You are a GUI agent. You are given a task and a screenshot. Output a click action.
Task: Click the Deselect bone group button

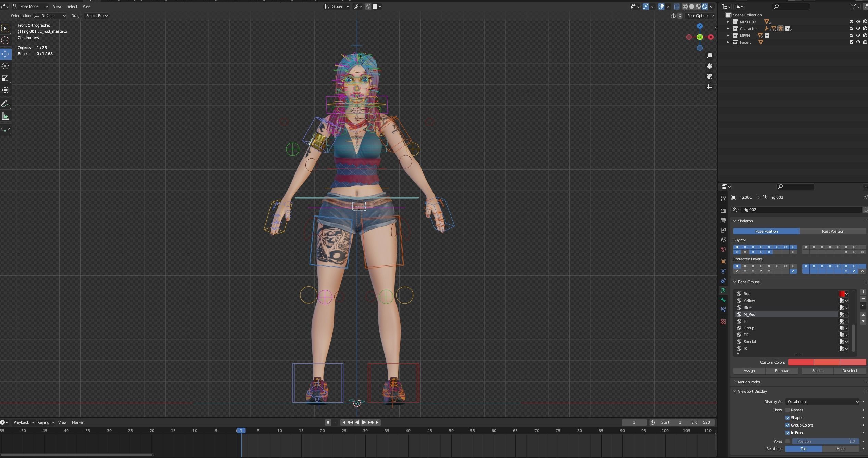click(x=850, y=371)
